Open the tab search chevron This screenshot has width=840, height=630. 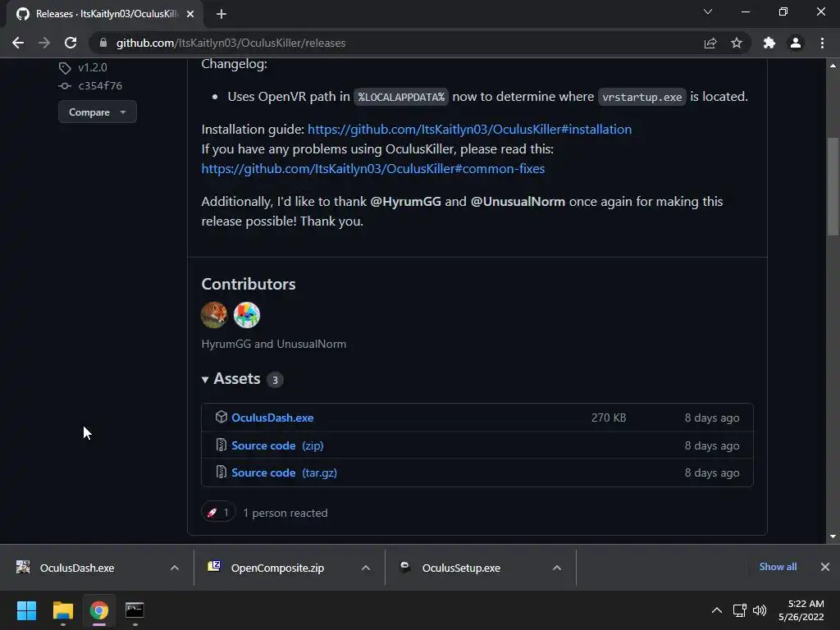click(x=708, y=11)
